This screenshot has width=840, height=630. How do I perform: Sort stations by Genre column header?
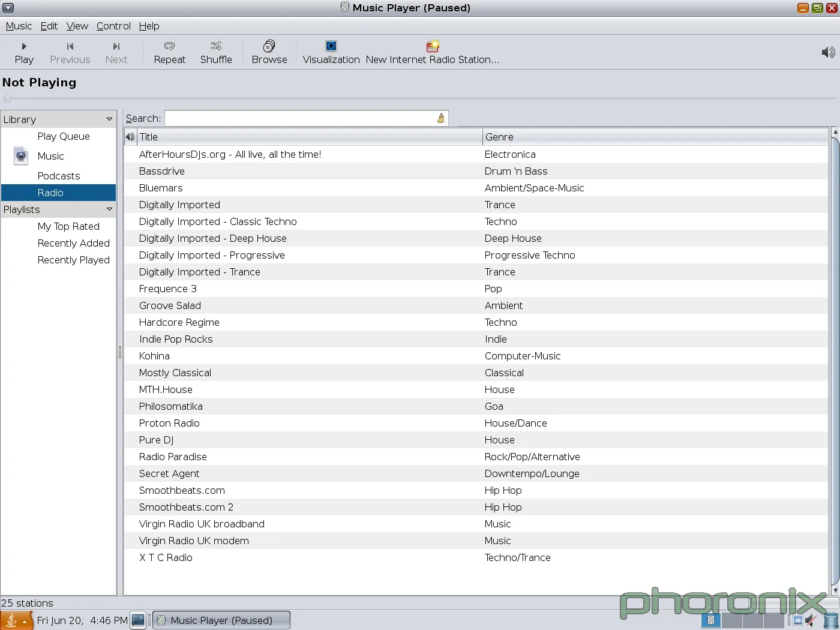click(655, 137)
